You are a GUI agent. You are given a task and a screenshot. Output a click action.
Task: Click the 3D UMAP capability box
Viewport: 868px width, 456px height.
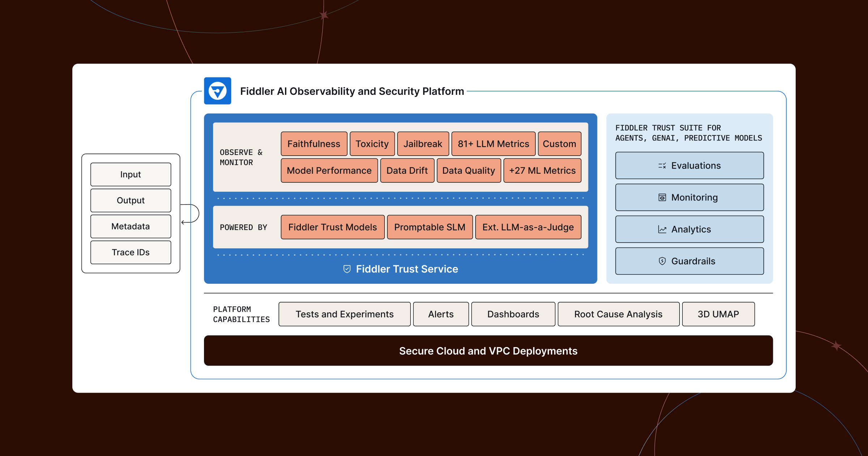(x=718, y=314)
